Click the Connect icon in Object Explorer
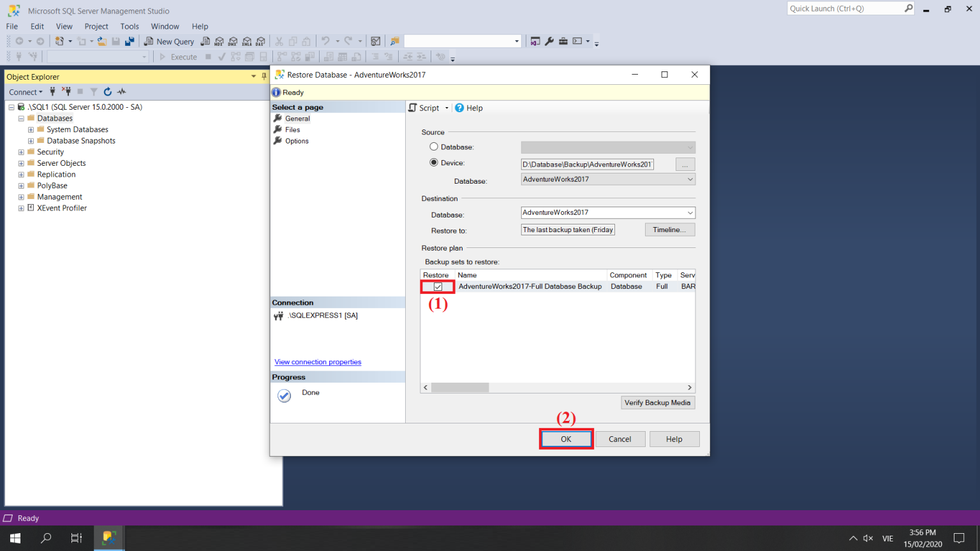 coord(52,91)
